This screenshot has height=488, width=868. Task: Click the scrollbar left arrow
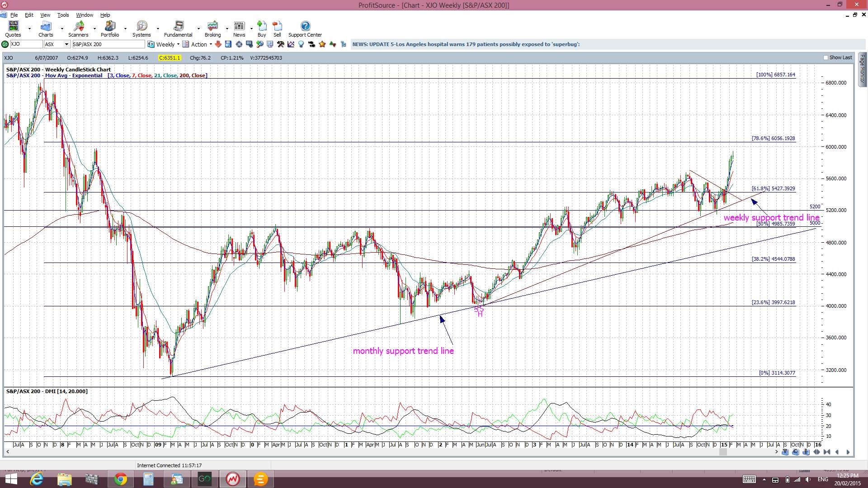point(7,452)
